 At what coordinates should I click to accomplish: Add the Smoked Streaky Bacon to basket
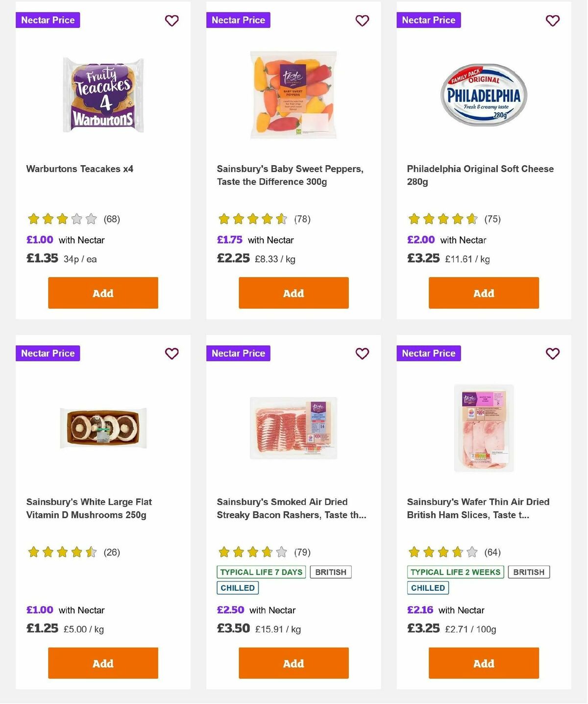(293, 663)
